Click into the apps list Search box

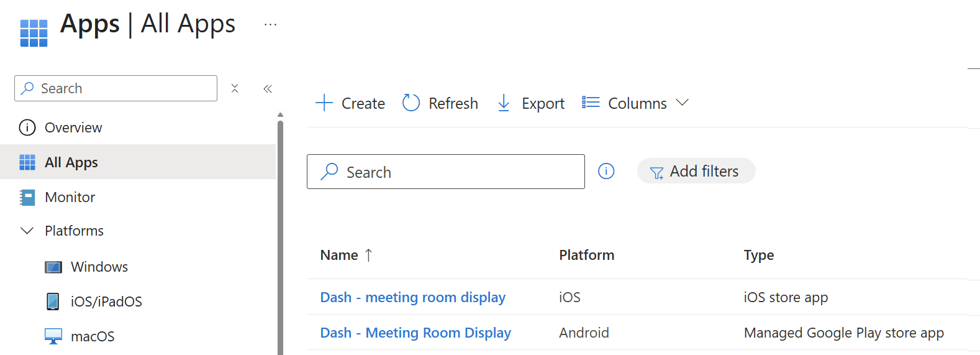click(446, 172)
